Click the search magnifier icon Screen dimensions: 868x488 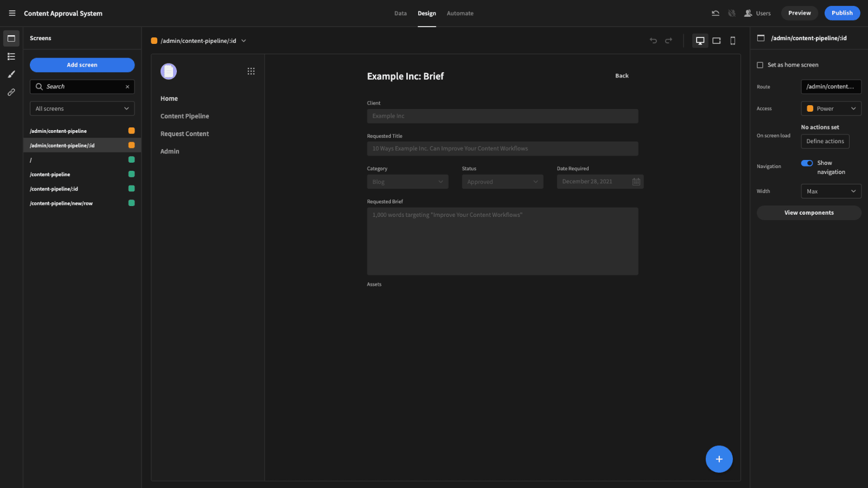[x=39, y=87]
